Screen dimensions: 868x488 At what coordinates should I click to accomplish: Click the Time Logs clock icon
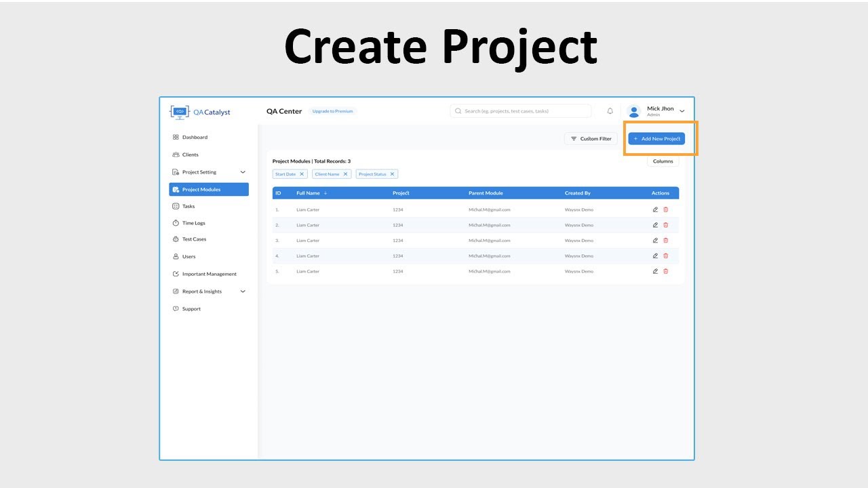point(176,223)
